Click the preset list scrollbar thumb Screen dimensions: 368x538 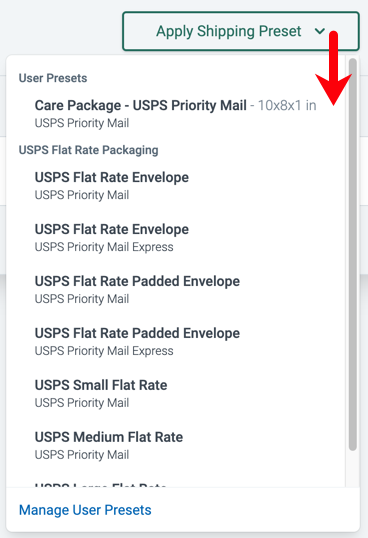(x=353, y=254)
